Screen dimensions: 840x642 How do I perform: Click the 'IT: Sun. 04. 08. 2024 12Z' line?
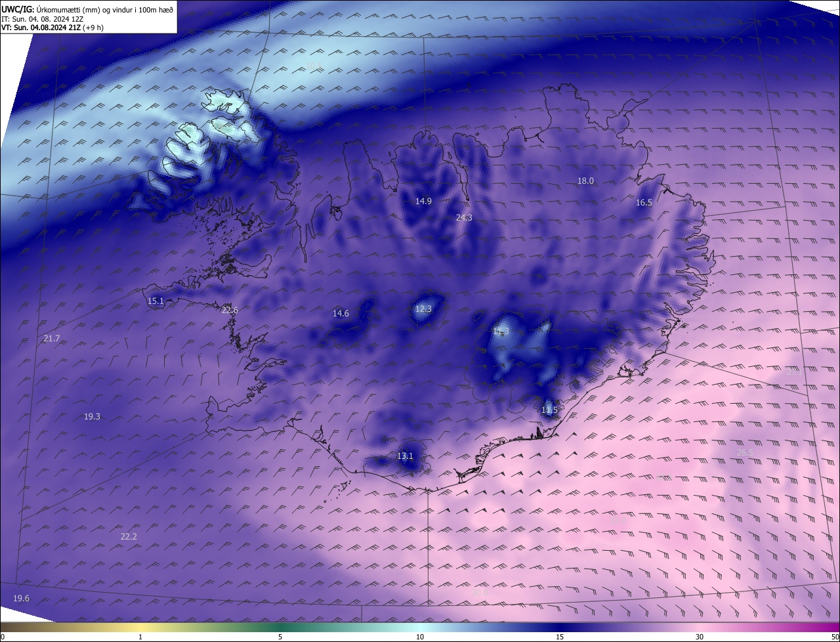42,19
